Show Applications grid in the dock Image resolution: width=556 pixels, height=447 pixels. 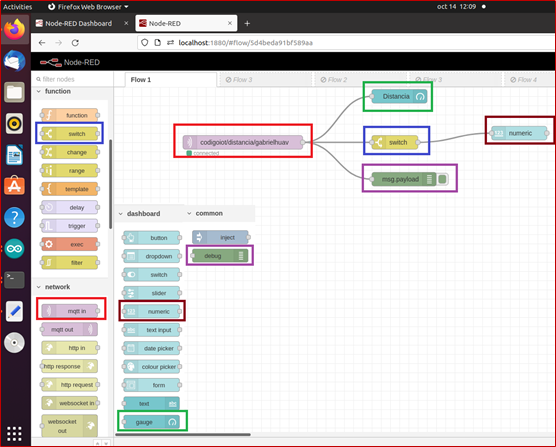point(15,434)
